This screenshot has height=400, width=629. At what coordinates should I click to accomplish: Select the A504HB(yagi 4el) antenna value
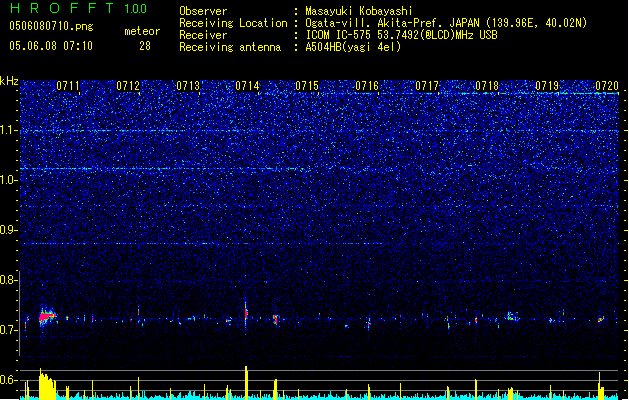coord(353,47)
